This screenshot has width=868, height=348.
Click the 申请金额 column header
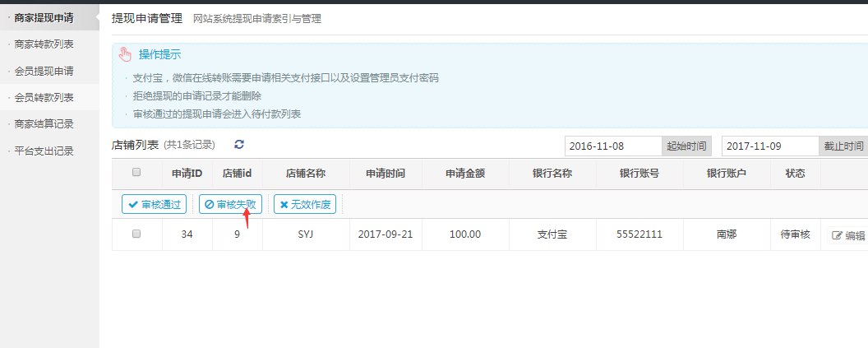click(x=465, y=174)
